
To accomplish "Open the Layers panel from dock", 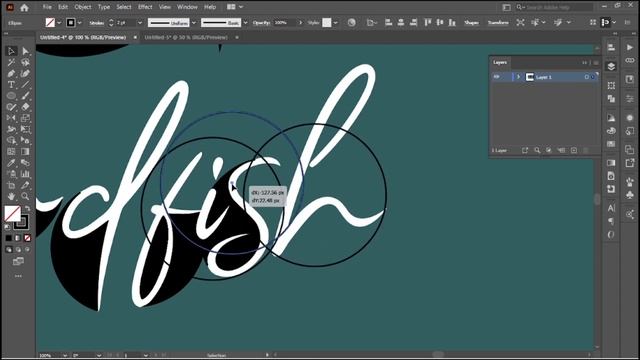I will [611, 67].
